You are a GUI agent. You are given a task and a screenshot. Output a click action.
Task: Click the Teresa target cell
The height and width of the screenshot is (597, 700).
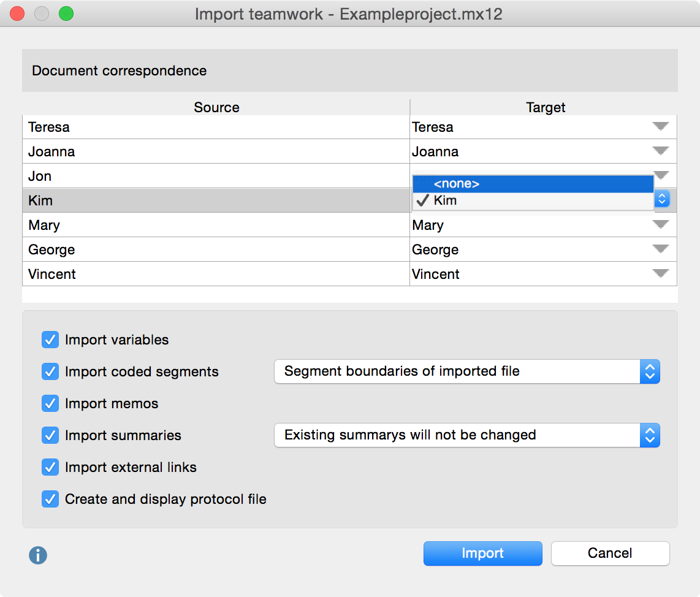pyautogui.click(x=543, y=127)
